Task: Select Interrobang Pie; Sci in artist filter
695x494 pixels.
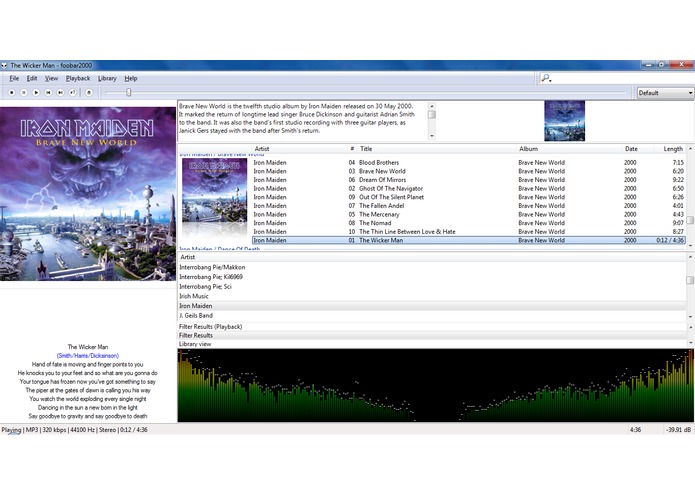Action: point(432,287)
